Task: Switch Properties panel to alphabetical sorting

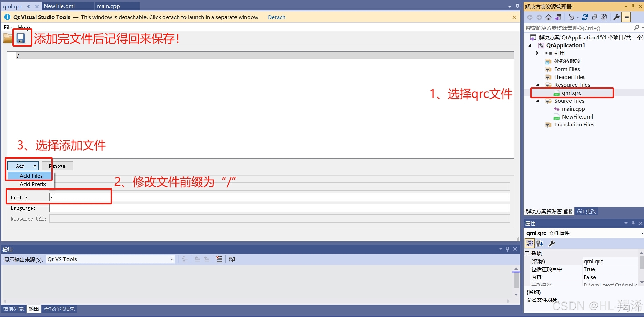Action: [x=540, y=243]
